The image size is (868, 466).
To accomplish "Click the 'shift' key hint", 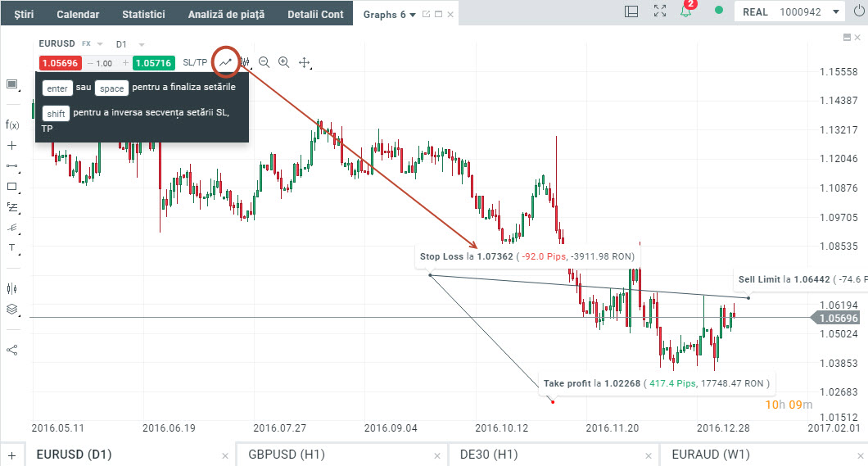I will [x=56, y=114].
